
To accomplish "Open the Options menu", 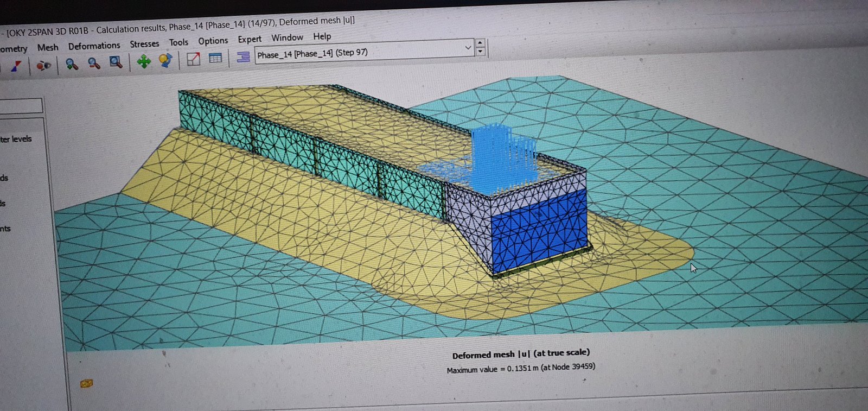I will click(213, 41).
